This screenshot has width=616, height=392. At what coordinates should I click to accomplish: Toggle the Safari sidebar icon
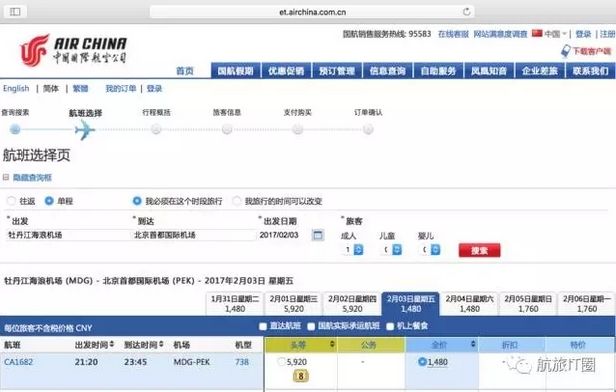click(x=15, y=11)
